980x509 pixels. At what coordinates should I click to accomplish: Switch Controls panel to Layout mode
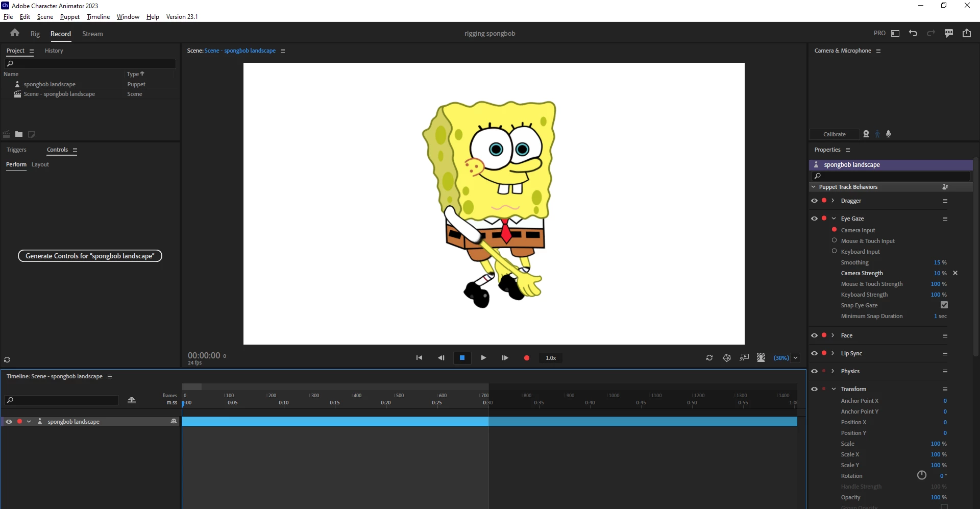40,164
